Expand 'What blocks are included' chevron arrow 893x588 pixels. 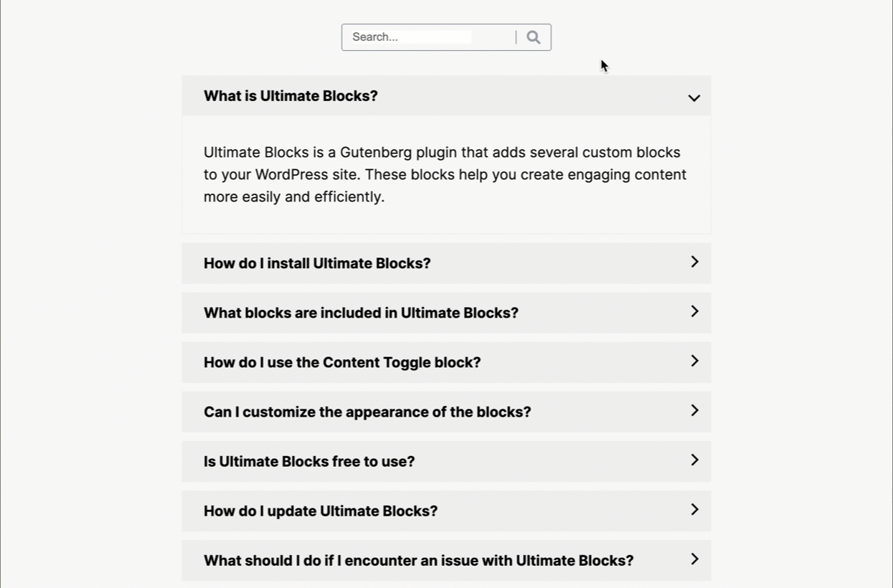(694, 311)
